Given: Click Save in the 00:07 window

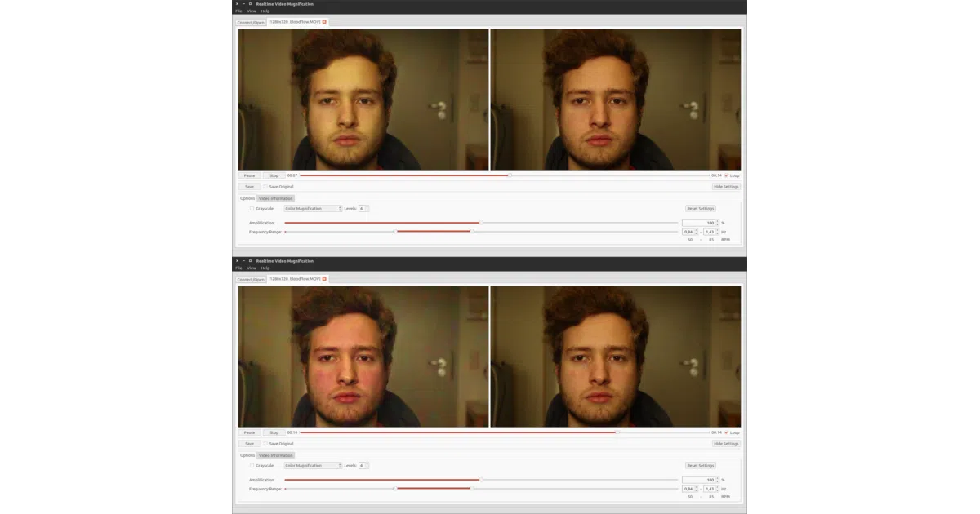Looking at the screenshot, I should (249, 187).
